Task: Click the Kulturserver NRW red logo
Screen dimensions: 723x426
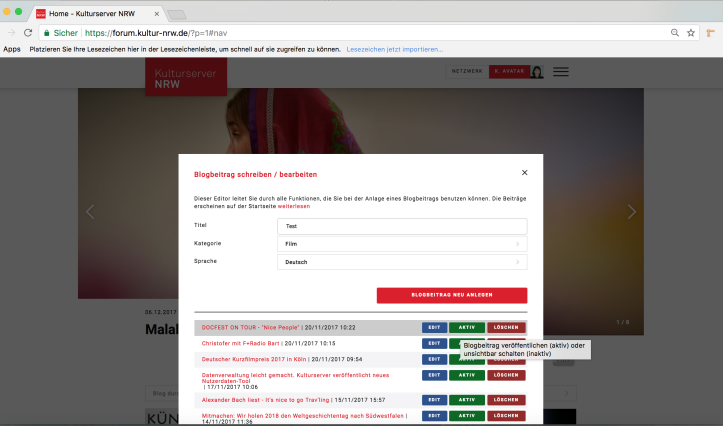Action: click(185, 76)
